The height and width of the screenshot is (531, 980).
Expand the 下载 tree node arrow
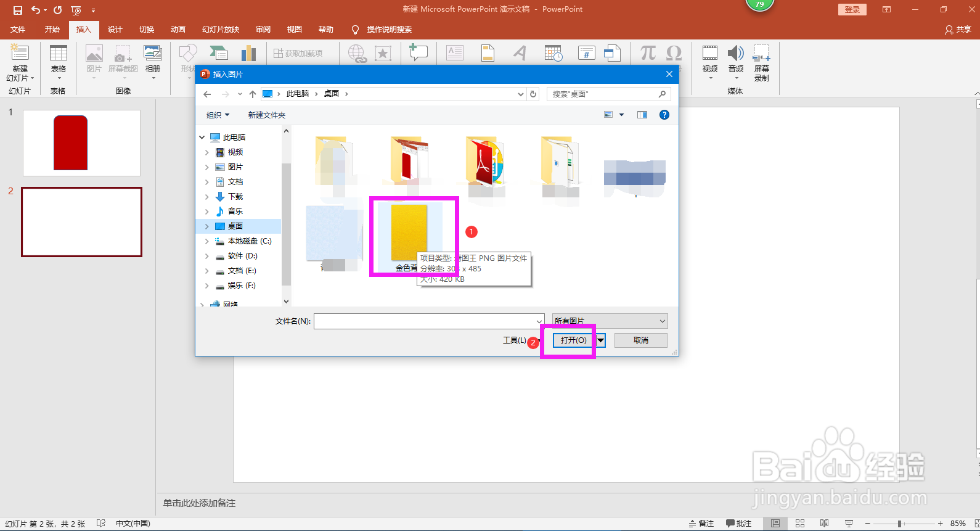click(207, 197)
